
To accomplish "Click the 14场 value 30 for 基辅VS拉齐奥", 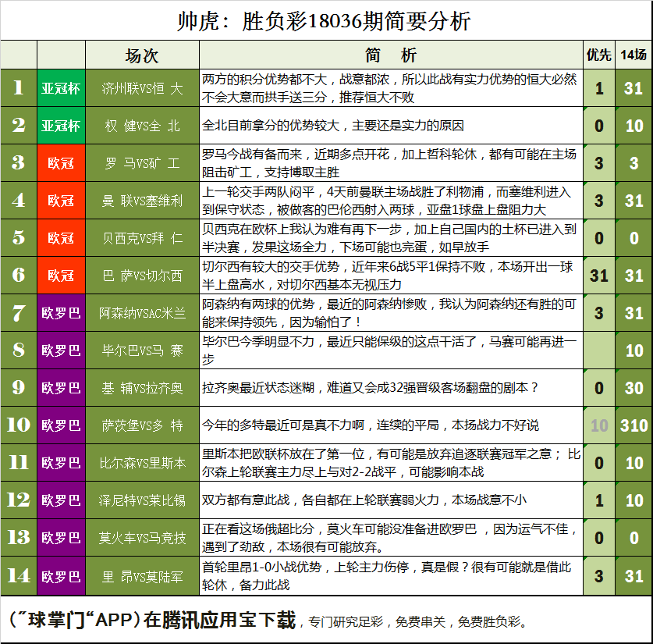I will pyautogui.click(x=633, y=388).
